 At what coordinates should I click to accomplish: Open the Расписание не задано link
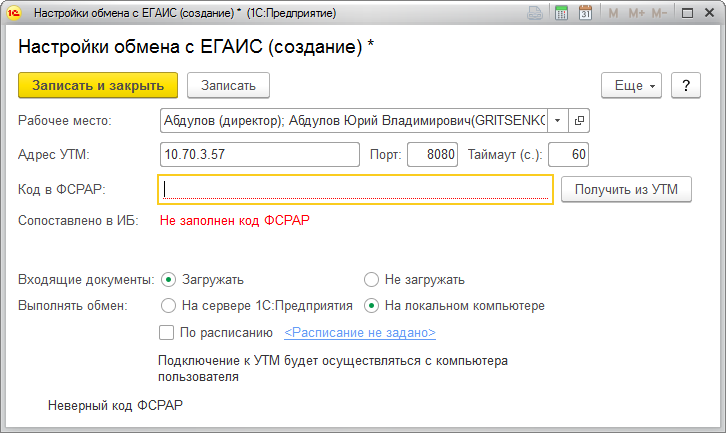click(x=360, y=333)
